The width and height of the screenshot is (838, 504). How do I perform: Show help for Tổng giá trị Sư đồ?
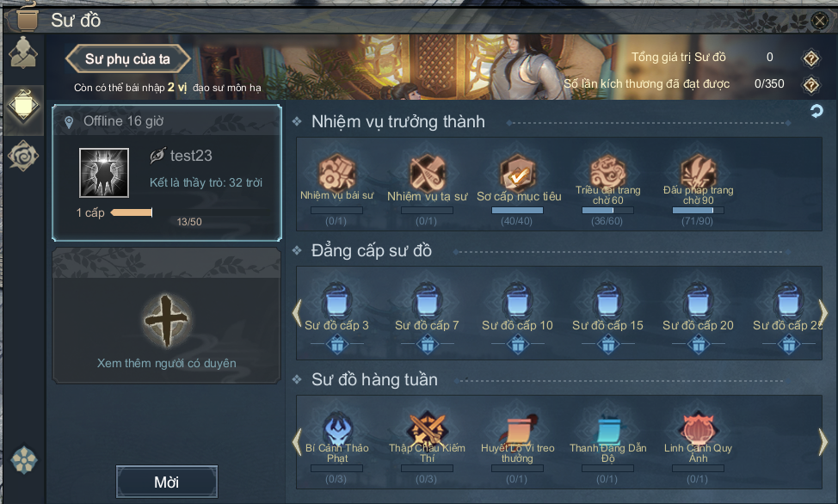(x=811, y=58)
